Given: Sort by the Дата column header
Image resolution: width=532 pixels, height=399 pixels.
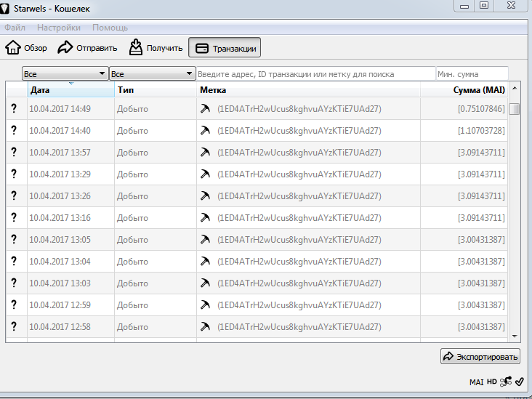Looking at the screenshot, I should click(x=71, y=90).
